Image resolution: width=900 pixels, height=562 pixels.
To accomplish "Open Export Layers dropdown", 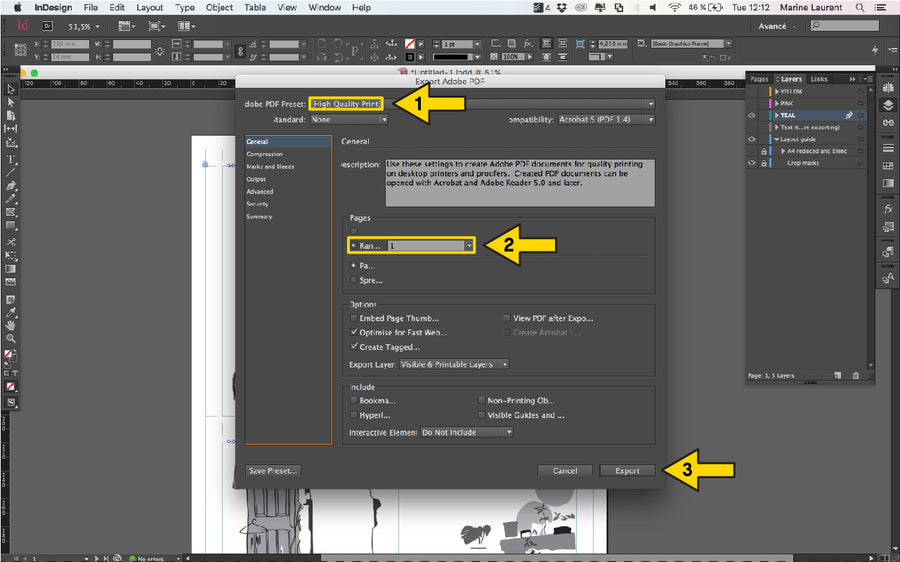I will click(x=454, y=365).
